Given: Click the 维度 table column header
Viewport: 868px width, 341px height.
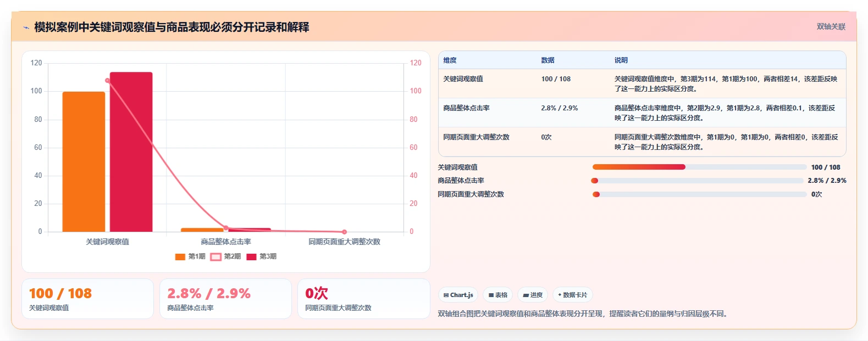Looking at the screenshot, I should coord(450,60).
